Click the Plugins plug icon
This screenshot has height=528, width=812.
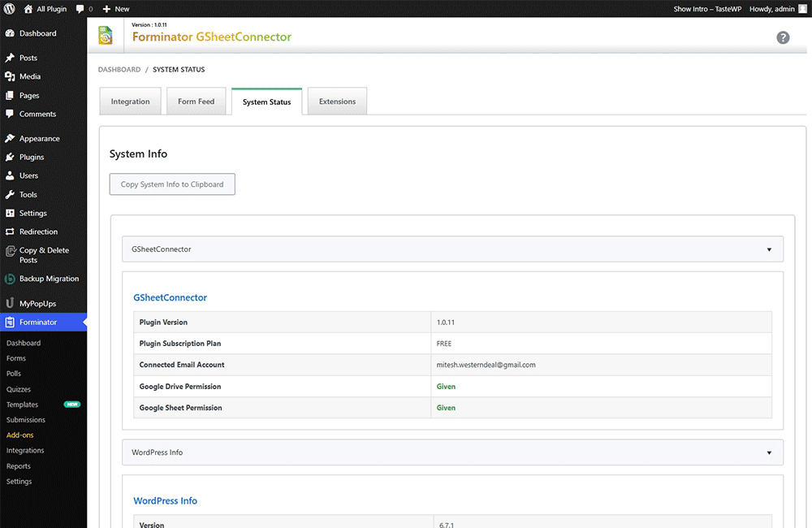(10, 157)
